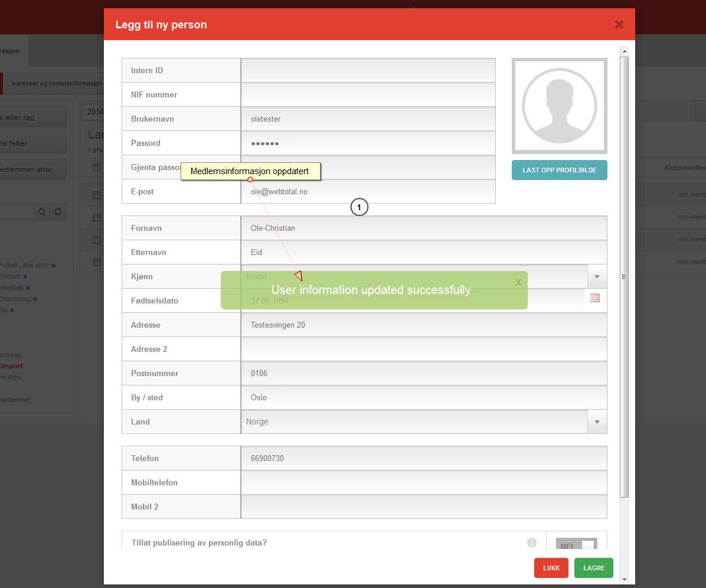Screen dimensions: 706x588
Task: Click the Klubbmedlem column header in background table
Action: pos(685,168)
